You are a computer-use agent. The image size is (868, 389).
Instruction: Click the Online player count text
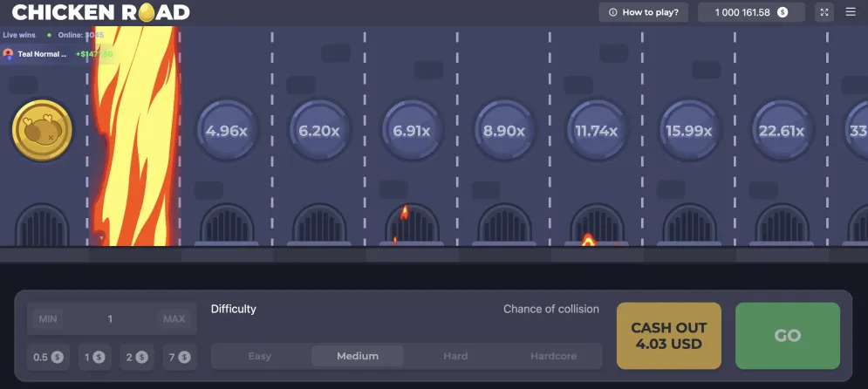(81, 35)
